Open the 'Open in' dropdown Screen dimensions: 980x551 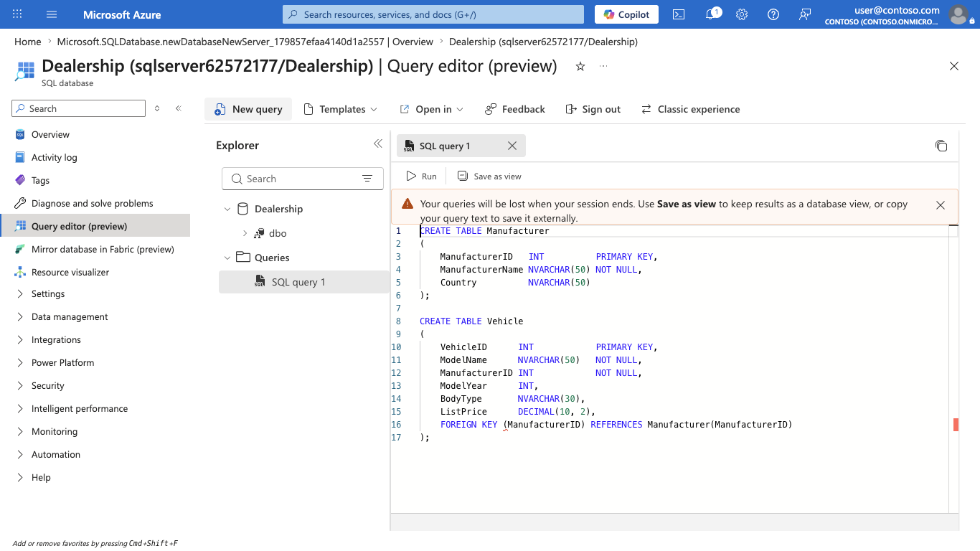tap(431, 109)
